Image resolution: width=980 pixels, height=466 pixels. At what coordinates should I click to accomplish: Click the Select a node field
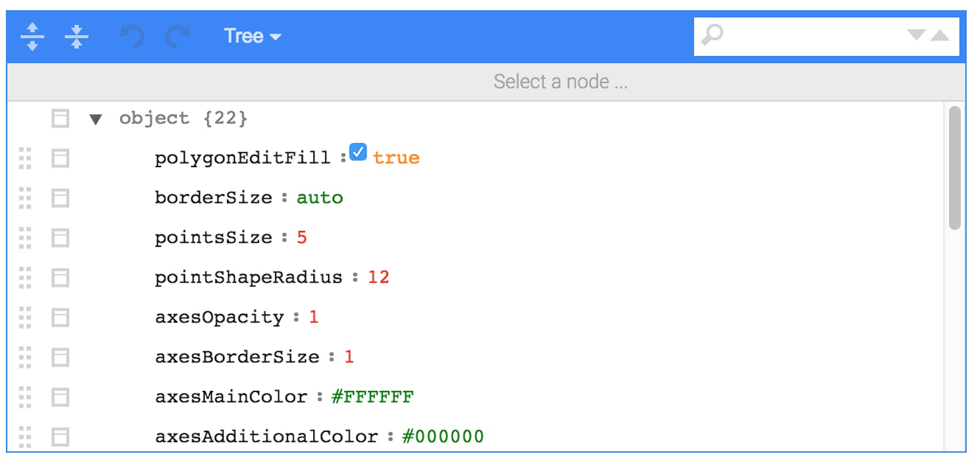pos(560,81)
